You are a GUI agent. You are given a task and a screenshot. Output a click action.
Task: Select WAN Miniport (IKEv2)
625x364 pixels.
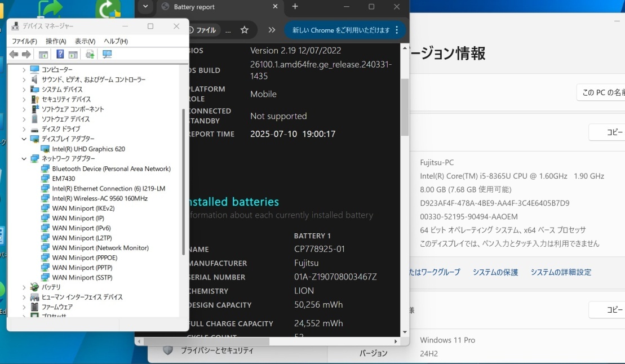[83, 208]
